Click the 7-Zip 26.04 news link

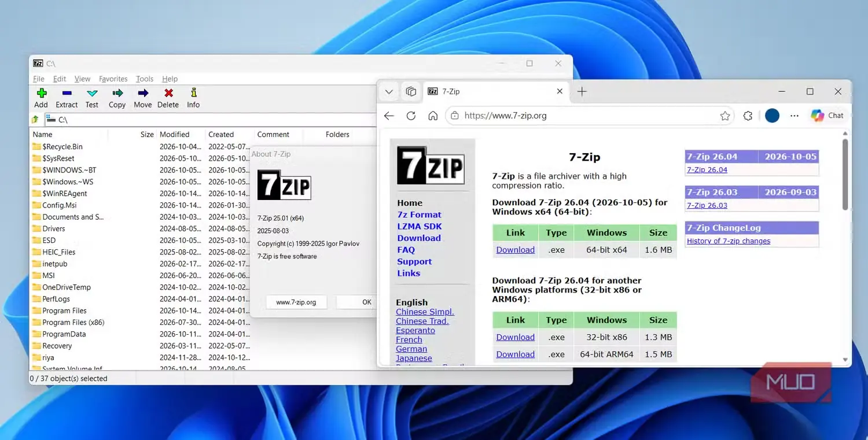tap(707, 170)
